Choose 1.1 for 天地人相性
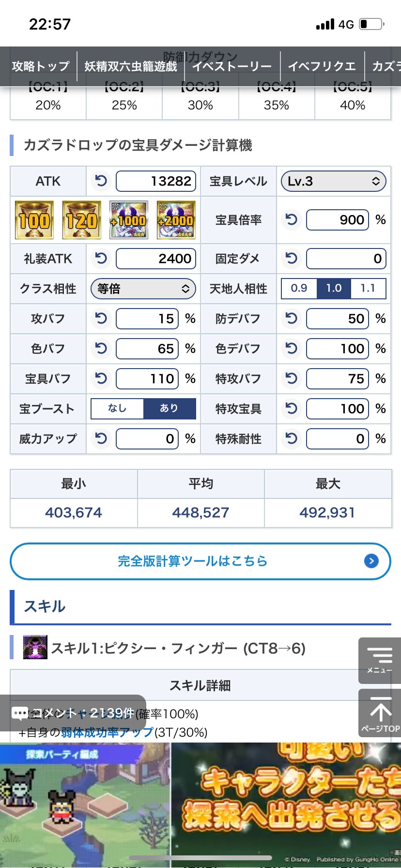The height and width of the screenshot is (868, 401). pos(368,288)
